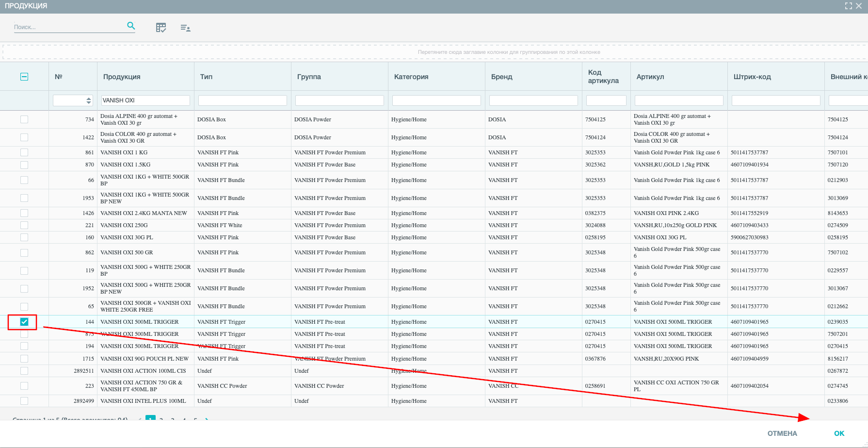The height and width of the screenshot is (448, 868).
Task: Open the column chooser icon
Action: (x=161, y=28)
